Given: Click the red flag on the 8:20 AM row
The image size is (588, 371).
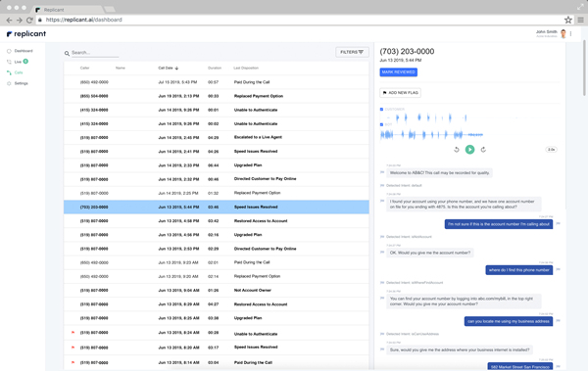Looking at the screenshot, I should click(73, 348).
